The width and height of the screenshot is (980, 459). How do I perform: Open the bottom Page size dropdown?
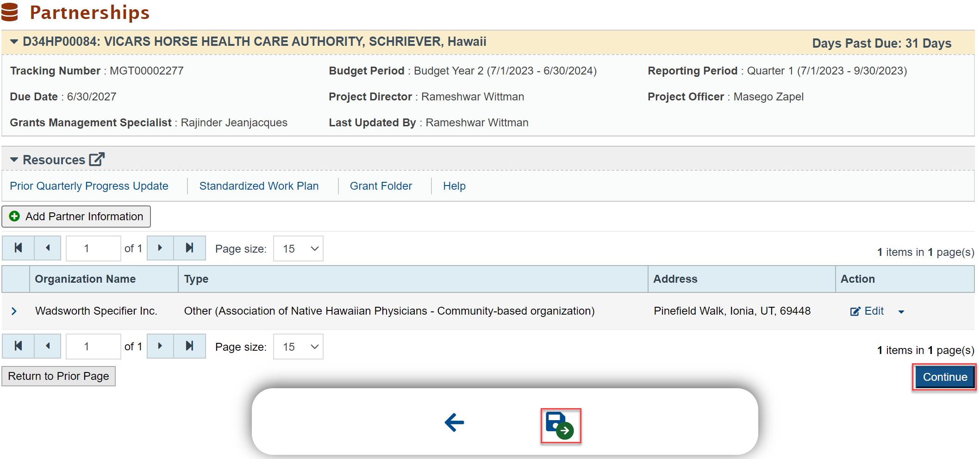(x=298, y=347)
